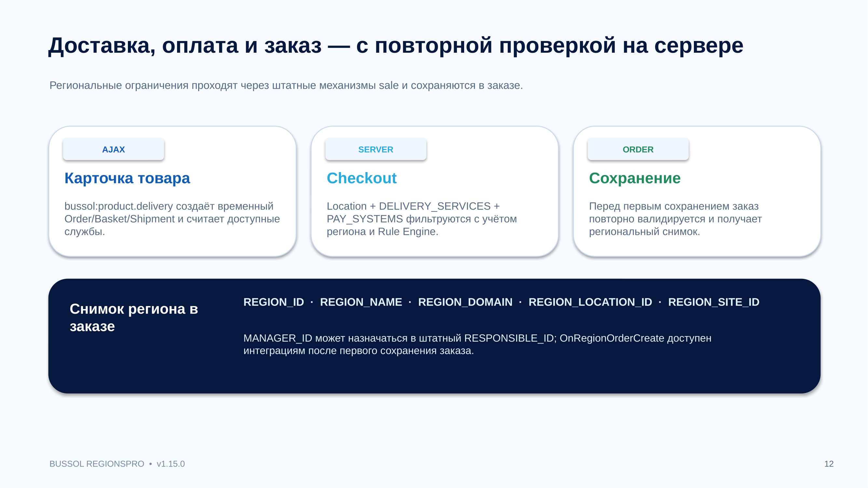Click the 'Location + DELIVERY_SERVICES' description
868x488 pixels.
pyautogui.click(x=421, y=219)
